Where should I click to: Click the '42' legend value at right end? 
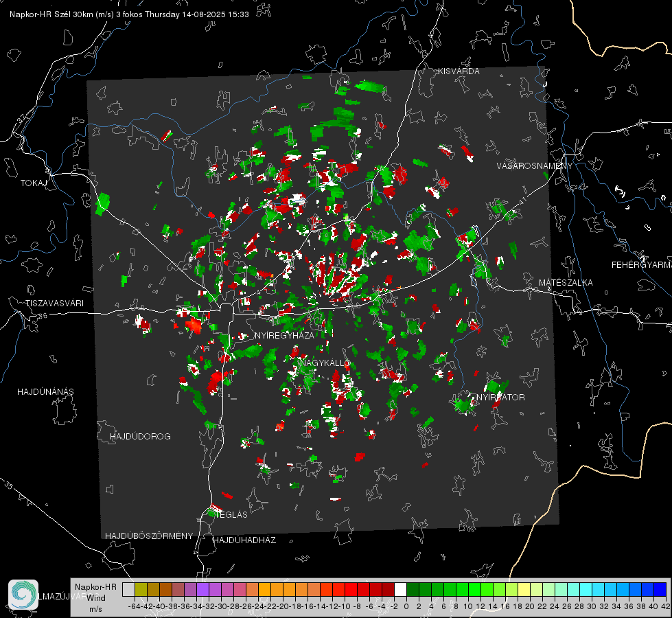(x=665, y=606)
